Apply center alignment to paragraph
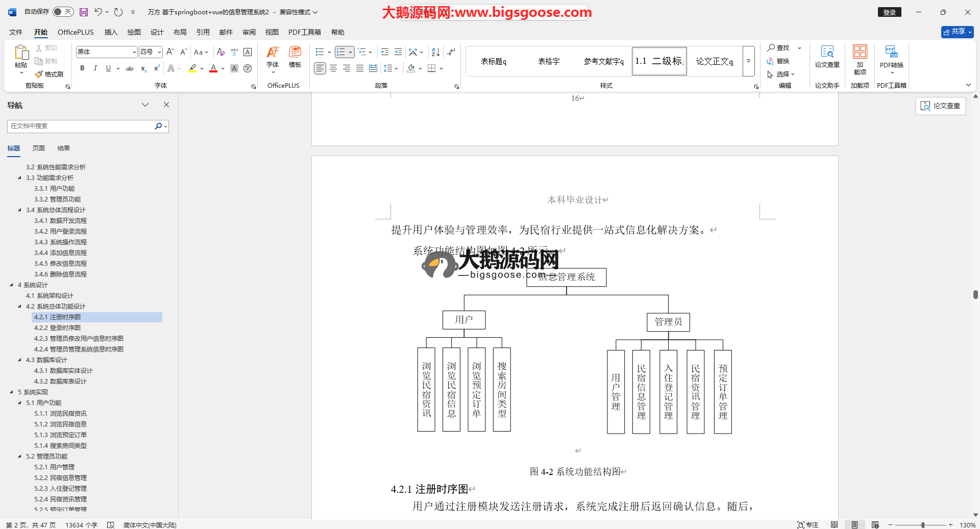 (333, 68)
